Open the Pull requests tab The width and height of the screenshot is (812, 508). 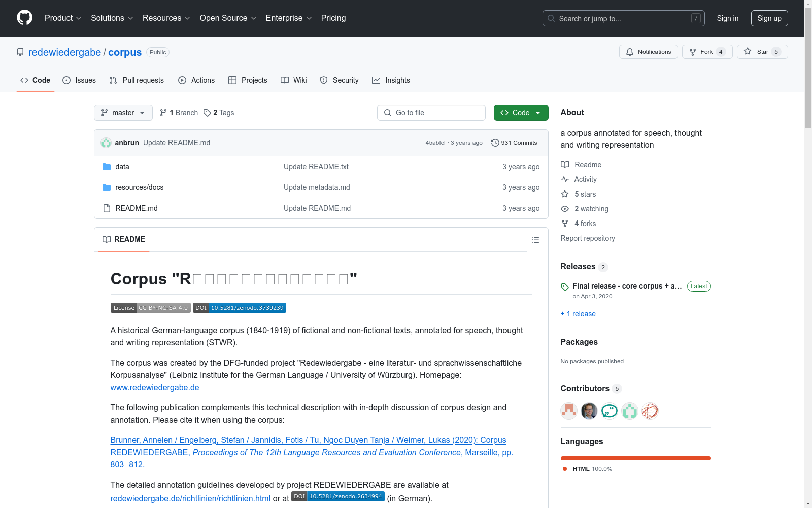pyautogui.click(x=137, y=80)
